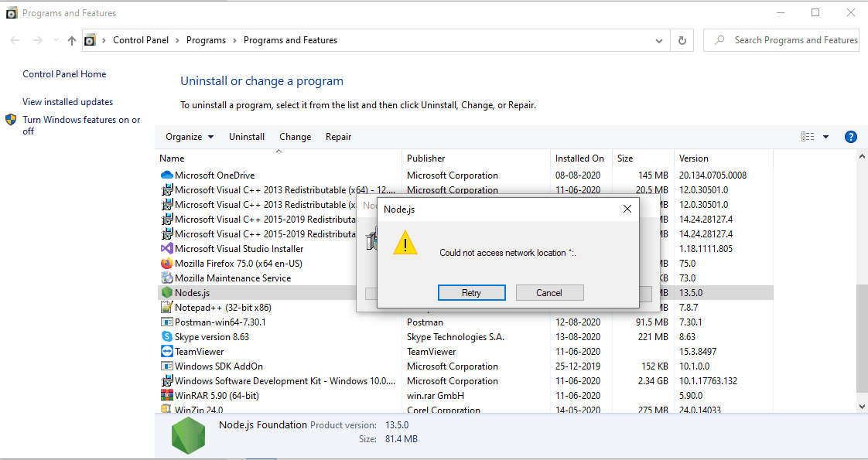Image resolution: width=868 pixels, height=460 pixels.
Task: Select the Microsoft OneDrive cloud icon
Action: [x=166, y=175]
